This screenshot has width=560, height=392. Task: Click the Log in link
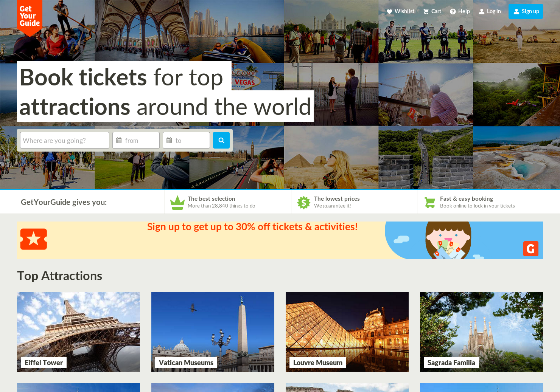(x=490, y=11)
